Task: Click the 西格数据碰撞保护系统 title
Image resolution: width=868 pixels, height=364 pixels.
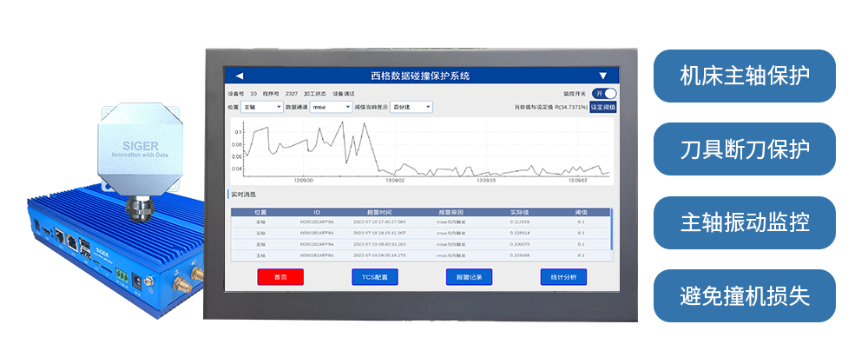Action: [421, 76]
